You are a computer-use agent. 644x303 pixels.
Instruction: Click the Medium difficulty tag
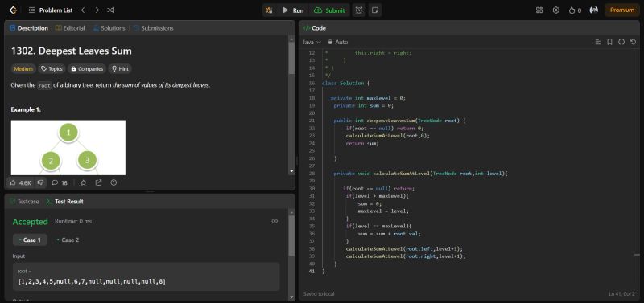click(x=23, y=69)
